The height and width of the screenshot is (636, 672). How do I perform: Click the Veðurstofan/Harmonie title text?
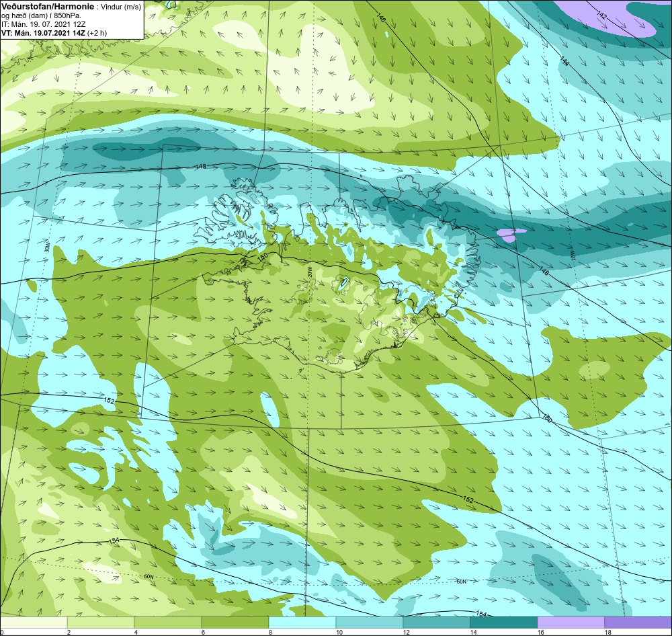[47, 7]
